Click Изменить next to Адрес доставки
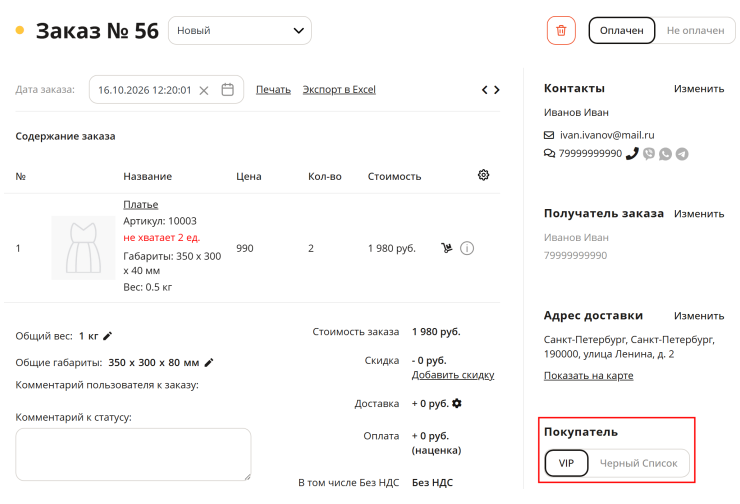This screenshot has height=504, width=740. tap(699, 316)
